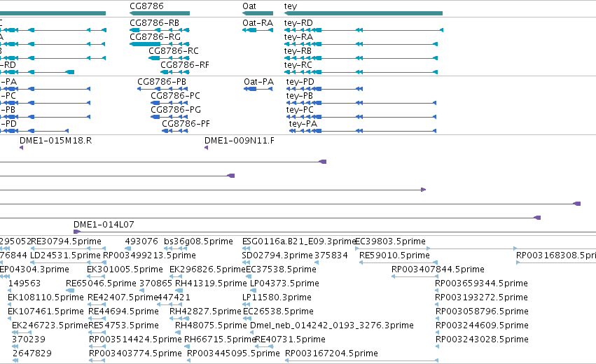The image size is (596, 364).
Task: Click the RP003514424.5prime EST label
Action: tap(135, 340)
